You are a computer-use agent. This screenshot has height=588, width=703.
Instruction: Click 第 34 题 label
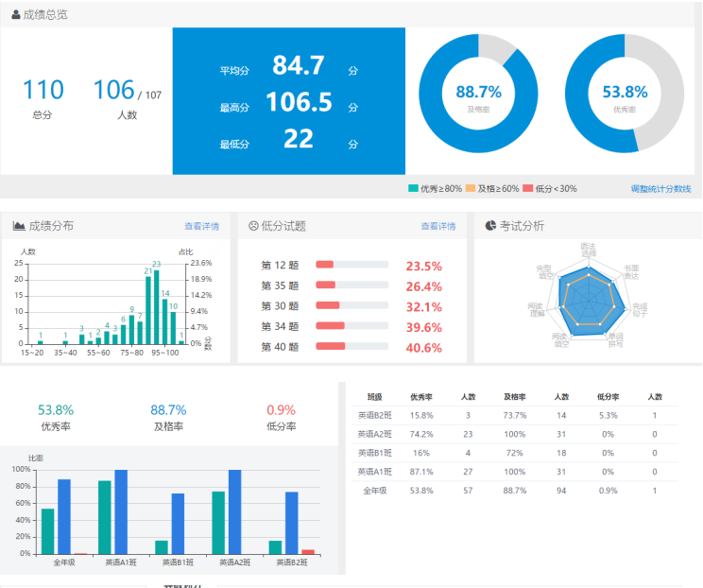tap(280, 326)
